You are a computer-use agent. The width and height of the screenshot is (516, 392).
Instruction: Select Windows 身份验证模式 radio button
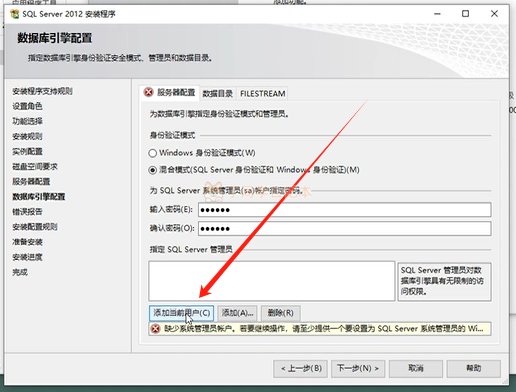click(x=152, y=153)
